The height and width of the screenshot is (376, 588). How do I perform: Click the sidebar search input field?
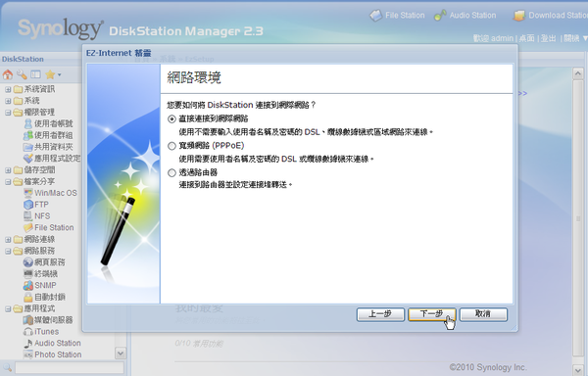tap(70, 367)
